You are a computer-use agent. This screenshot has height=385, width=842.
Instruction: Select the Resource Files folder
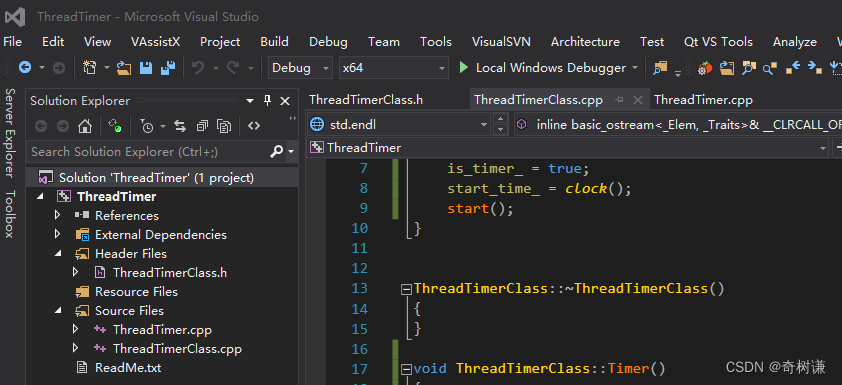136,292
